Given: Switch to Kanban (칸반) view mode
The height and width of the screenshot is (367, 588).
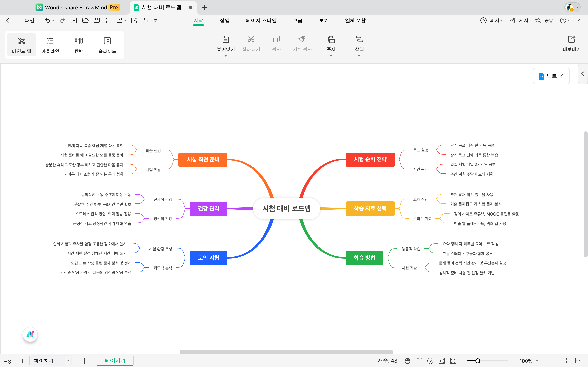Looking at the screenshot, I should point(78,45).
